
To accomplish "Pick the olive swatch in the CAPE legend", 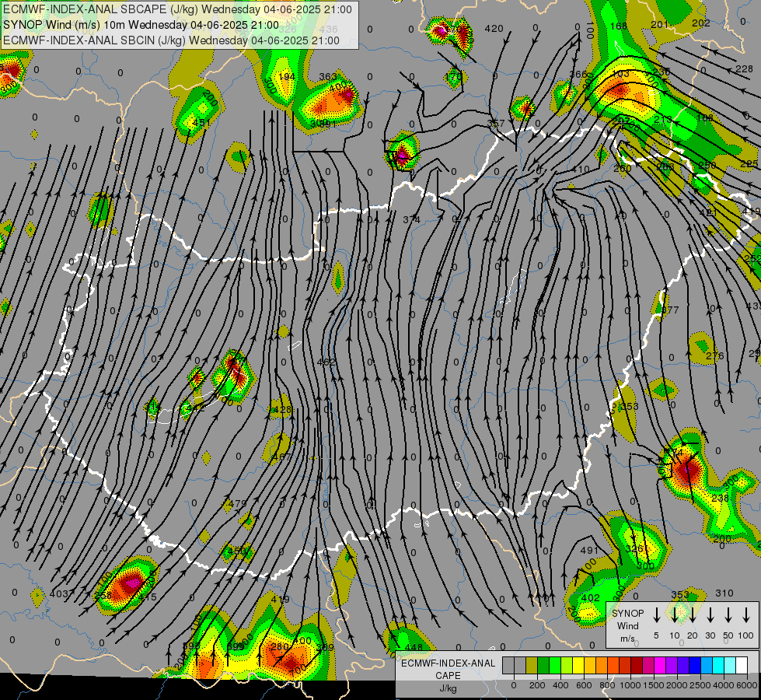I will [532, 666].
